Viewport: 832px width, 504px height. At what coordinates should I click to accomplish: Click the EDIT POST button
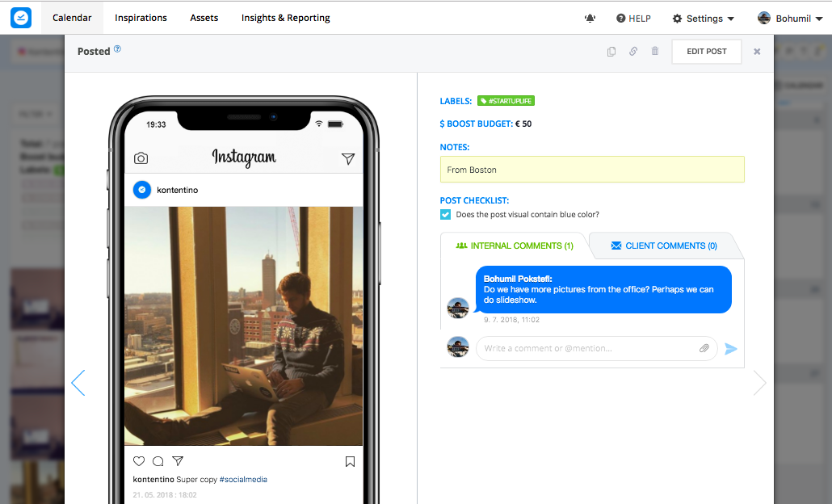706,52
